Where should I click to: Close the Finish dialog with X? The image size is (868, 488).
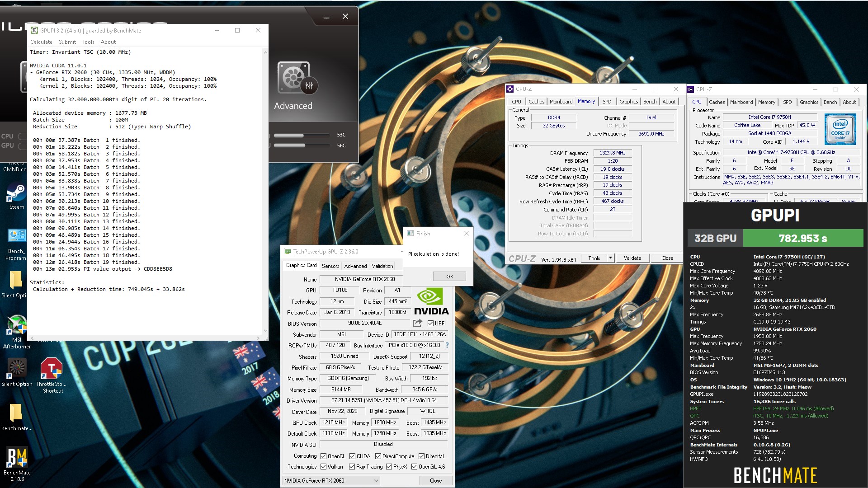coord(466,234)
